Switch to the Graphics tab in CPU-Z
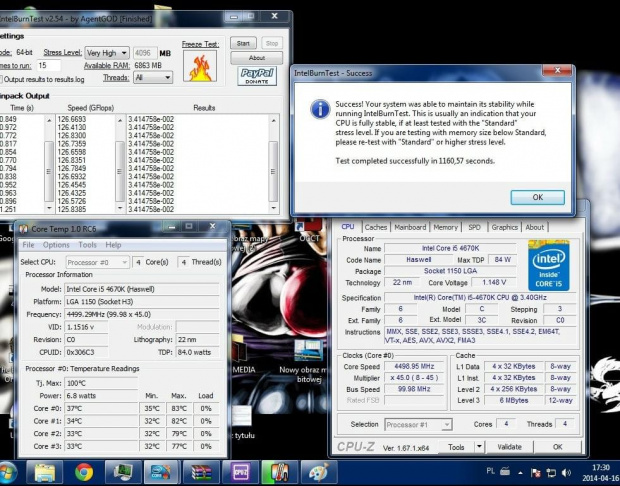This screenshot has height=486, width=620. [505, 227]
